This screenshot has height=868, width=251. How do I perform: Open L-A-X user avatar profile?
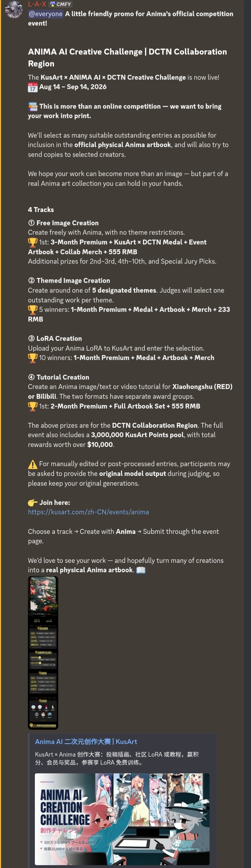14,9
